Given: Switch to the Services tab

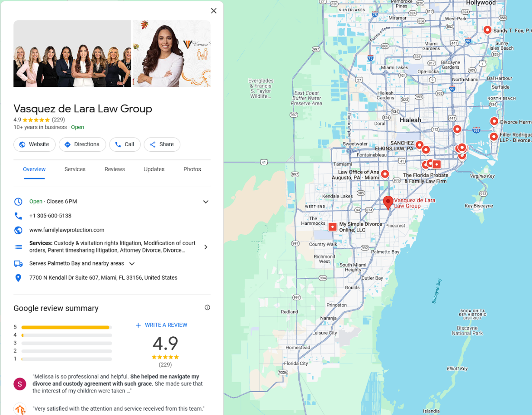Looking at the screenshot, I should pos(75,169).
